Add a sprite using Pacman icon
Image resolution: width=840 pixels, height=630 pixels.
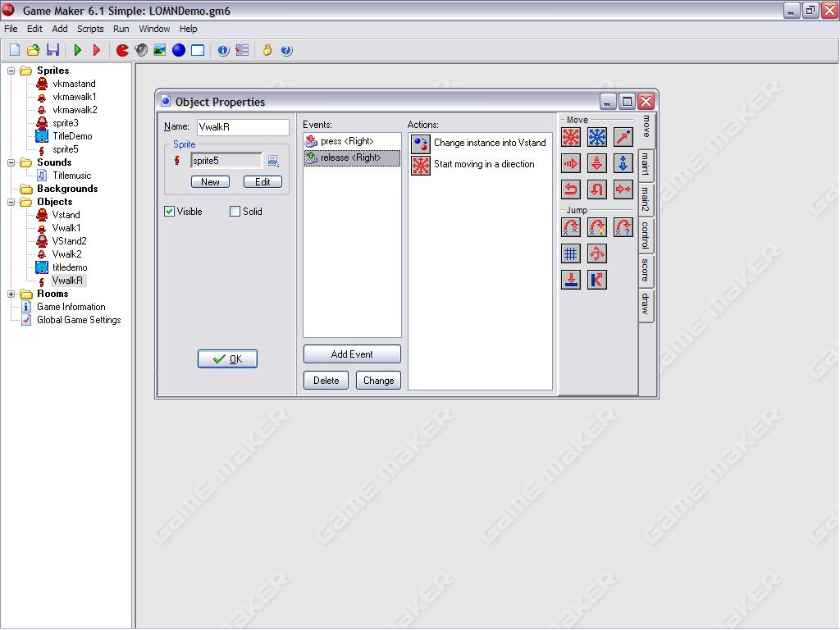(123, 50)
